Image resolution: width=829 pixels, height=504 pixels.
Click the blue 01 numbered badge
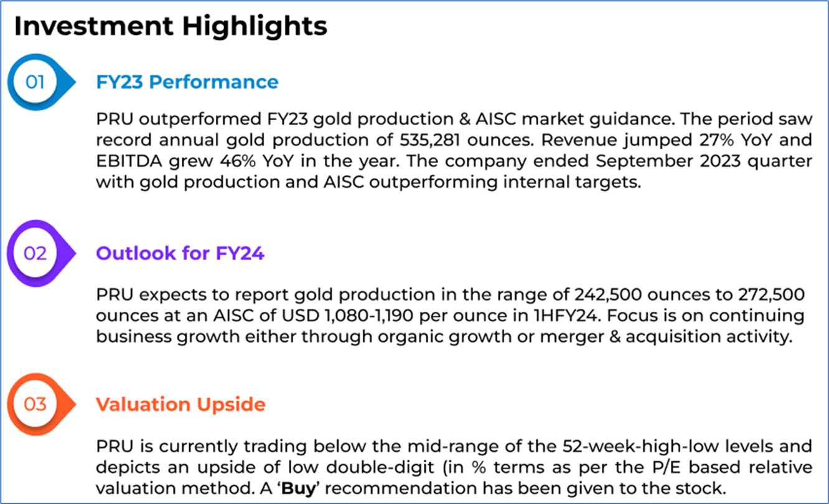(x=35, y=82)
